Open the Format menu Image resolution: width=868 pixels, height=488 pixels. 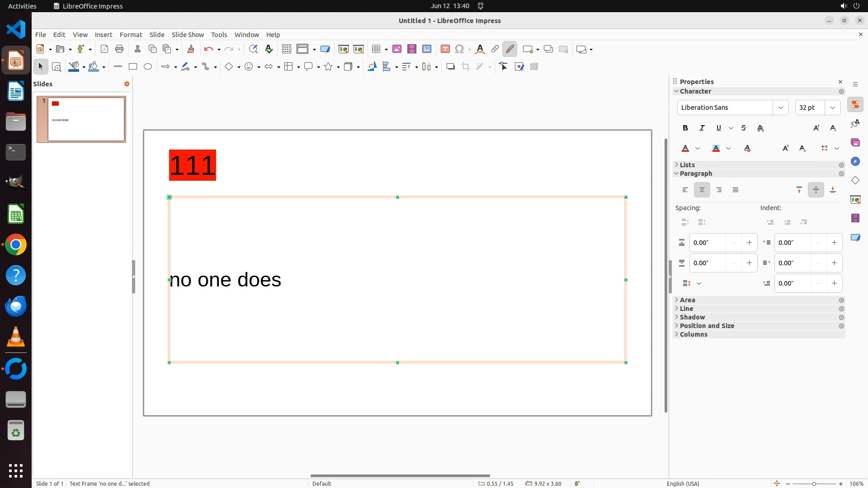click(131, 35)
